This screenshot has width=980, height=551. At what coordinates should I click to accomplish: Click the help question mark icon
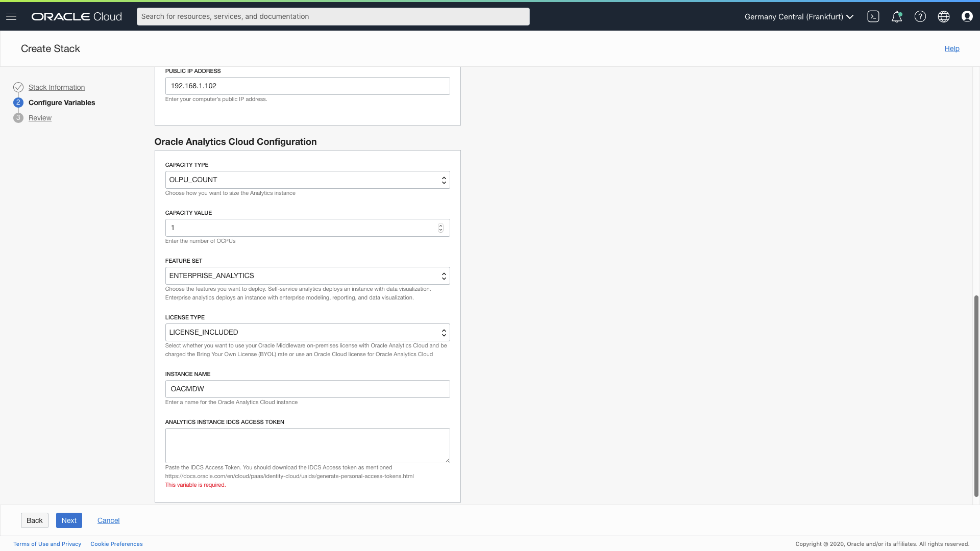(x=920, y=16)
